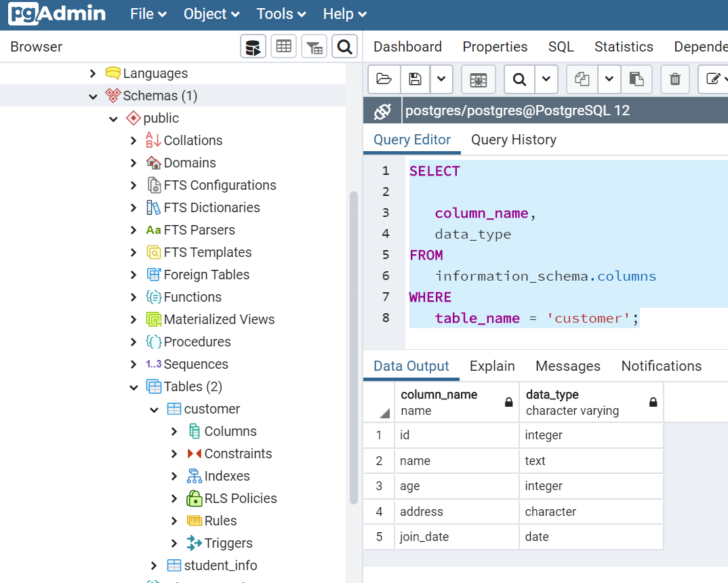Screen dimensions: 728x583
Task: Click the Copy rows icon
Action: [582, 79]
